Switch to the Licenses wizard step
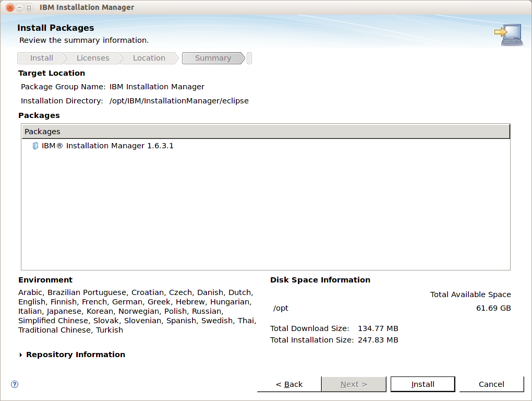This screenshot has width=532, height=401. coord(93,58)
